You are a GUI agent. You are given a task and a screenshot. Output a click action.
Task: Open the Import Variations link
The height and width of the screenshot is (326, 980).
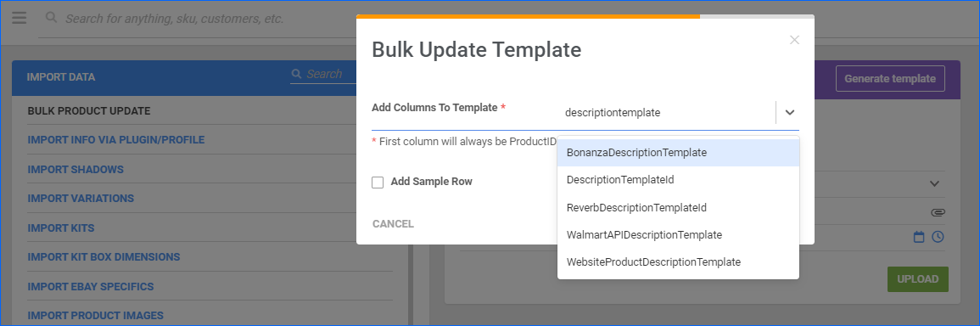(81, 199)
